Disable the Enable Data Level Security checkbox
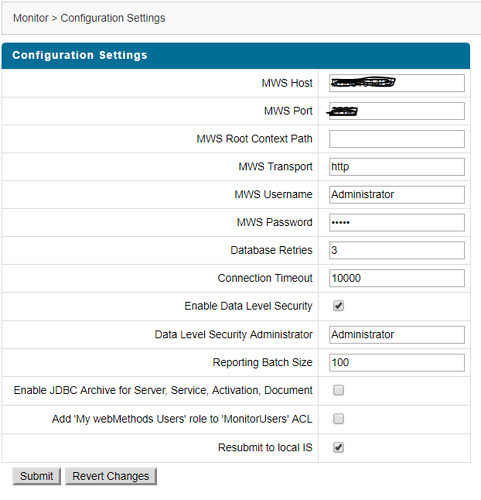 click(338, 306)
